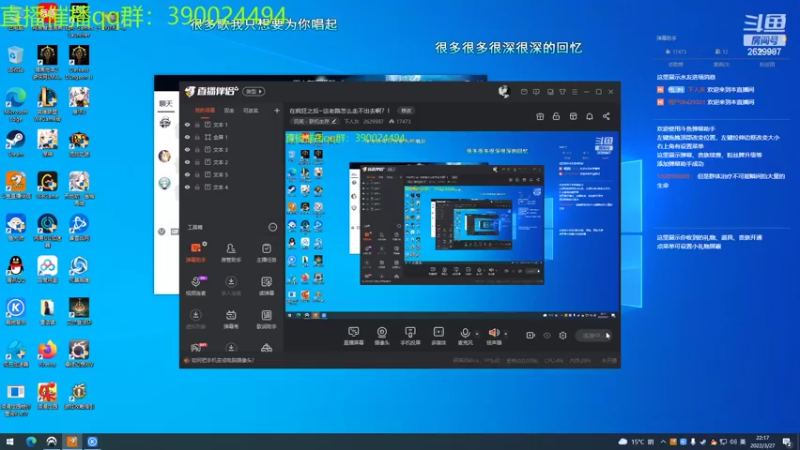The height and width of the screenshot is (450, 800).
Task: Lock the 全屏 1 source layer
Action: tap(197, 137)
